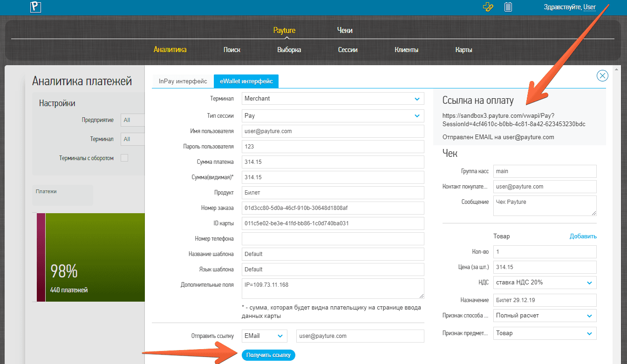Focus the Кол-во quantity field

[545, 252]
